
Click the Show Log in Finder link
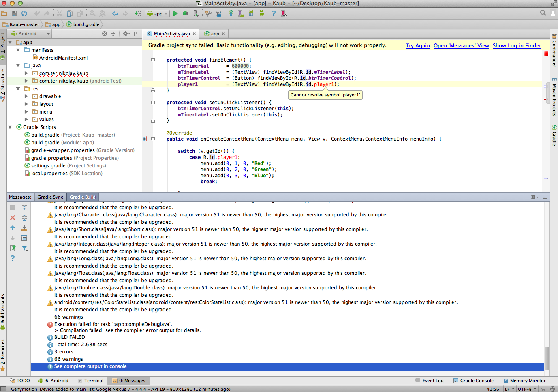tap(517, 45)
